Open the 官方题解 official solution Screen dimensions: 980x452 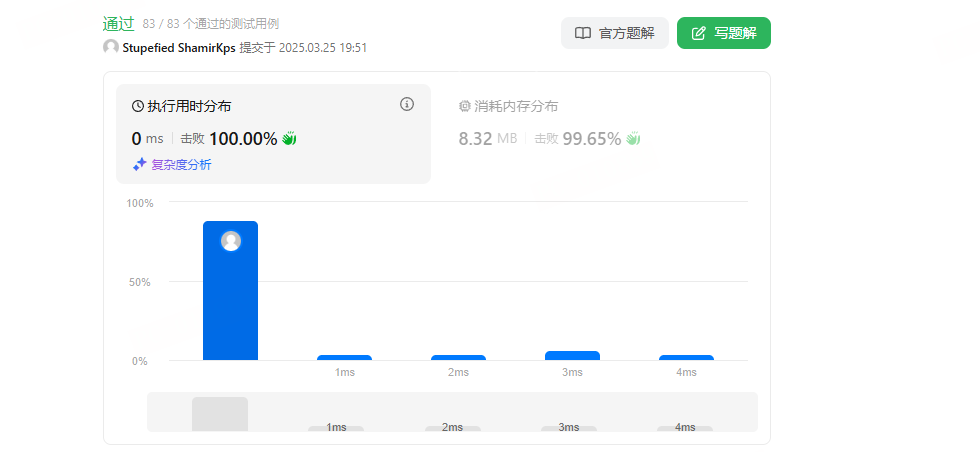tap(614, 33)
